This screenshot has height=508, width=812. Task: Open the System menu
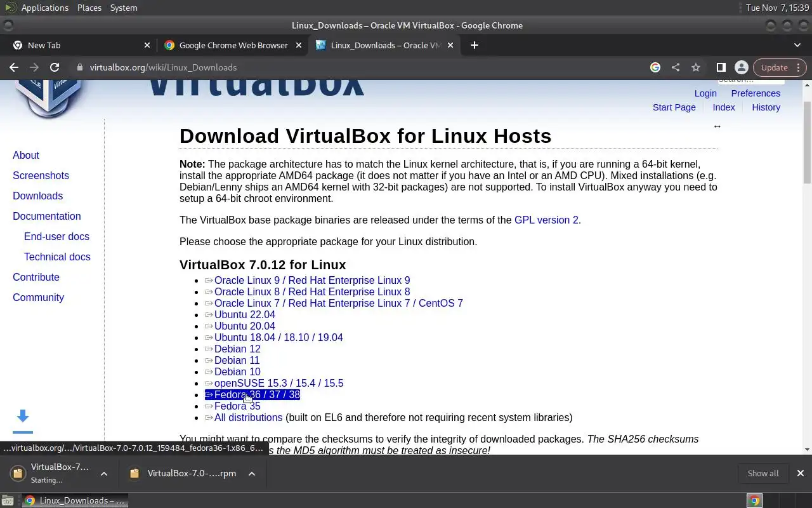124,8
